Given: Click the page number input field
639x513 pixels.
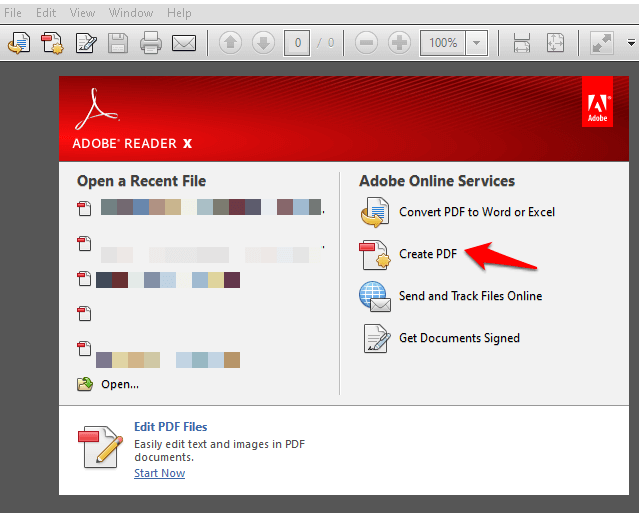Looking at the screenshot, I should tap(296, 44).
